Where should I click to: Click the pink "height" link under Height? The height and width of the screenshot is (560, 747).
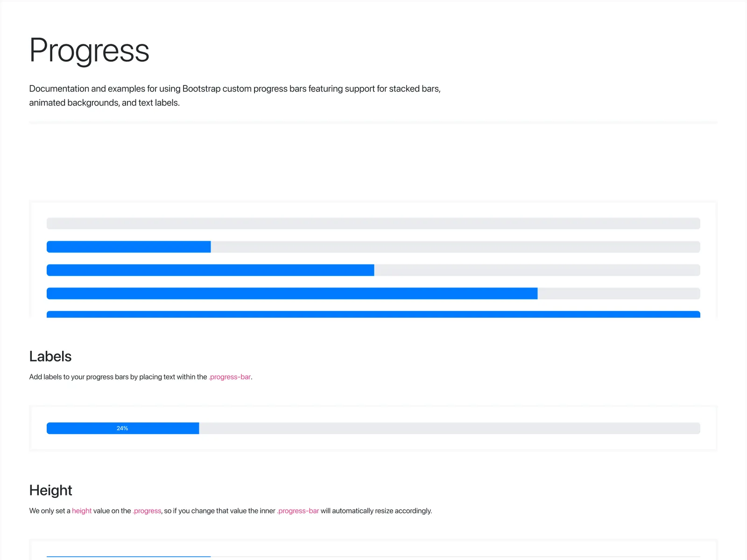pyautogui.click(x=82, y=511)
